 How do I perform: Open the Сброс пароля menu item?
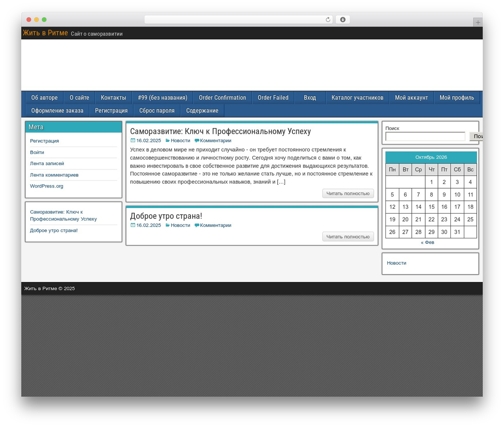pyautogui.click(x=157, y=111)
